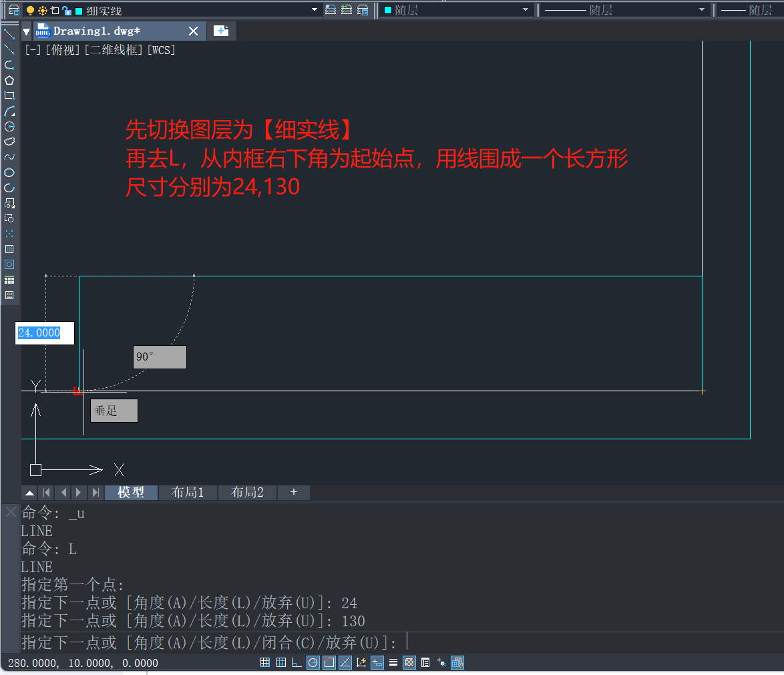Toggle polar tracking in status bar
This screenshot has height=675, width=784.
click(313, 662)
